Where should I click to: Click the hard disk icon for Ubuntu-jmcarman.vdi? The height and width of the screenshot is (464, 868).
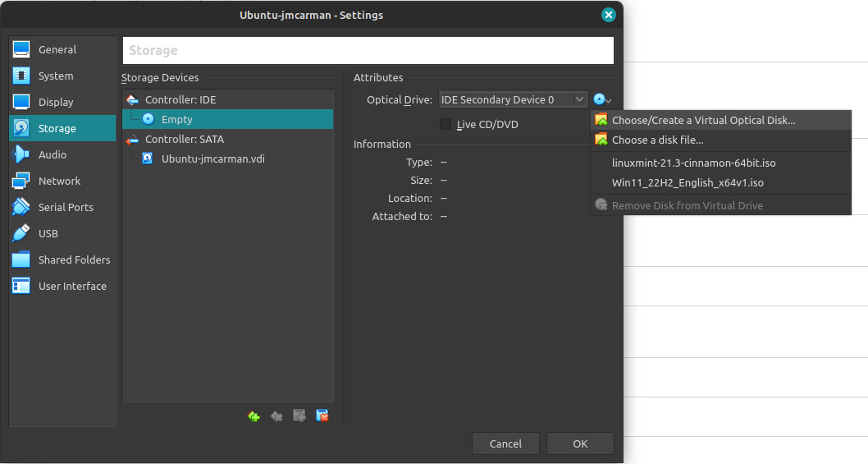tap(147, 158)
